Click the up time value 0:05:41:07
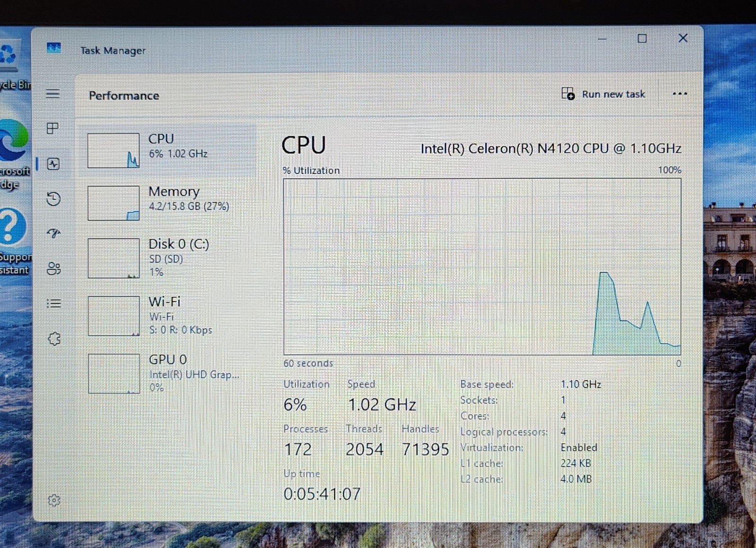Screen dimensions: 756x548 pos(322,494)
